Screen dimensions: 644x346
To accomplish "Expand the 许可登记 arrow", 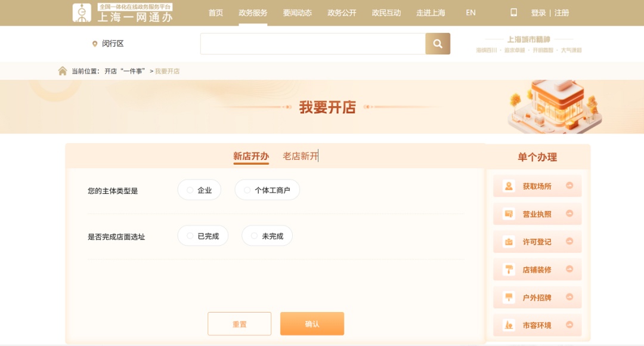I will click(x=569, y=242).
